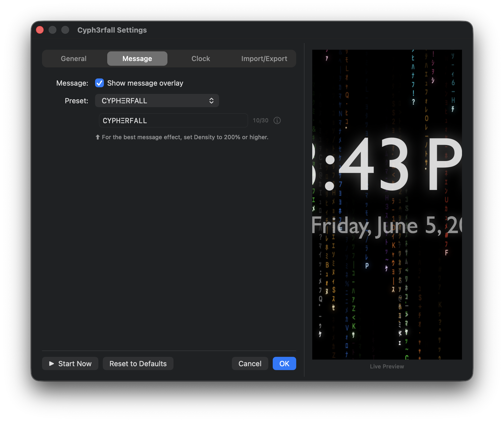Click Reset to Defaults button
The width and height of the screenshot is (504, 422).
click(138, 363)
